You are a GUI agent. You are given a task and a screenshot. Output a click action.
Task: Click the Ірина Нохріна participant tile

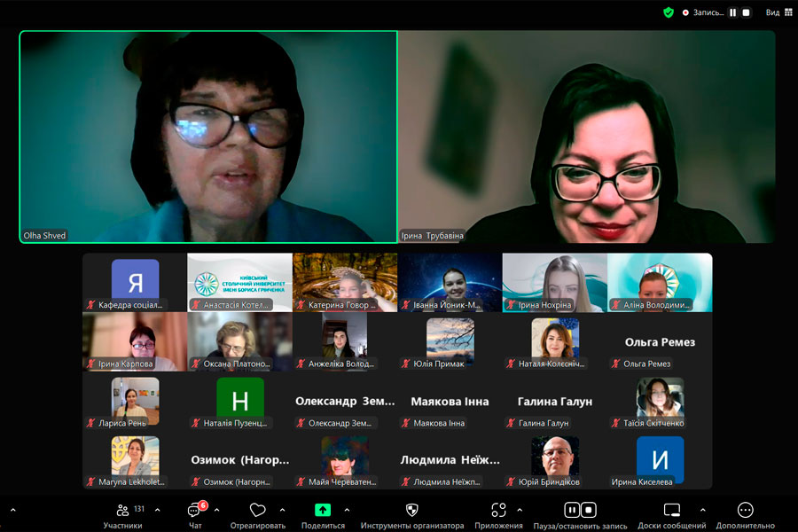coord(555,283)
